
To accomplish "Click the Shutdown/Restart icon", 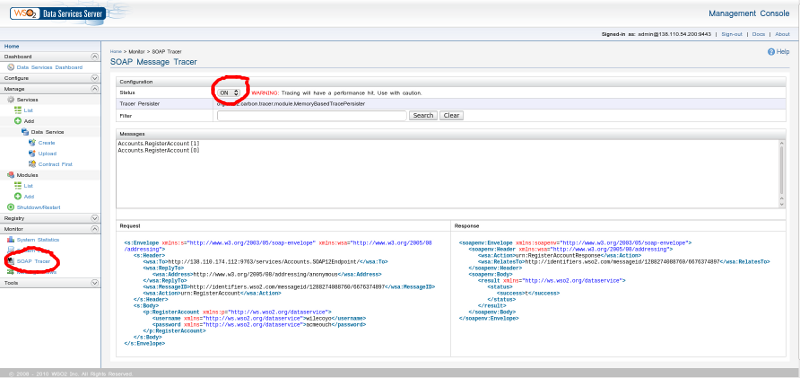I will (11, 207).
